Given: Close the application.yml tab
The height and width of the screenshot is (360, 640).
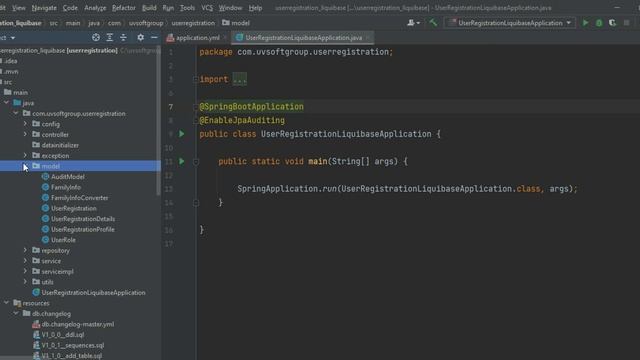Looking at the screenshot, I should coord(225,38).
